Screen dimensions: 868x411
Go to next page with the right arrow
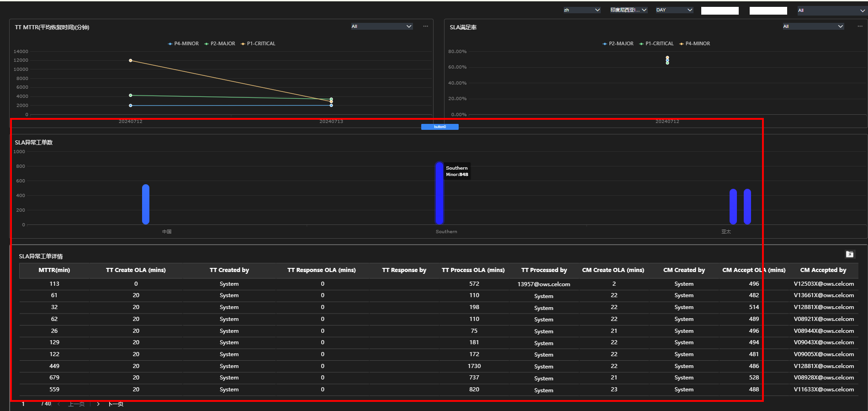(98, 404)
